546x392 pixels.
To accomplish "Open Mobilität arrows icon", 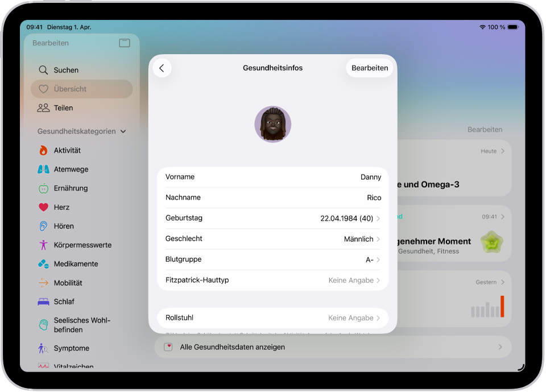I will click(x=43, y=283).
